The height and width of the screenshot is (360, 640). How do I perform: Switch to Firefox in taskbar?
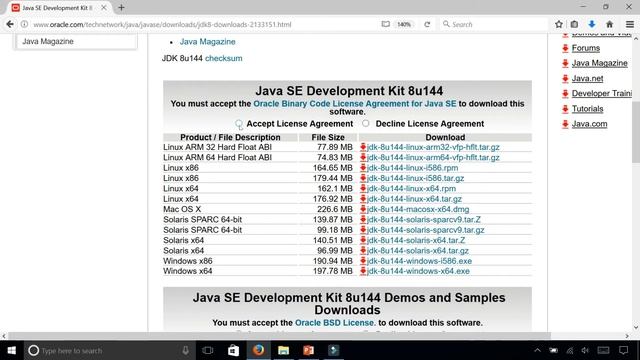258,350
